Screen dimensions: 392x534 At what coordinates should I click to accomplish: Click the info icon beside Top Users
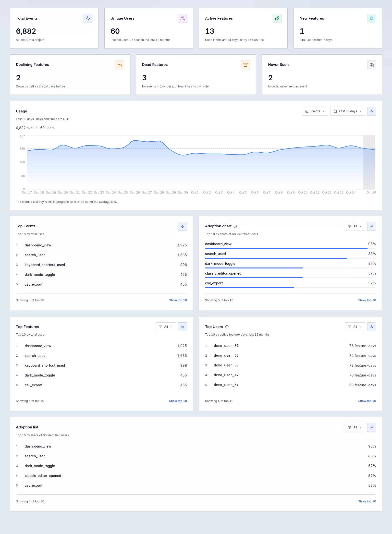pos(227,327)
